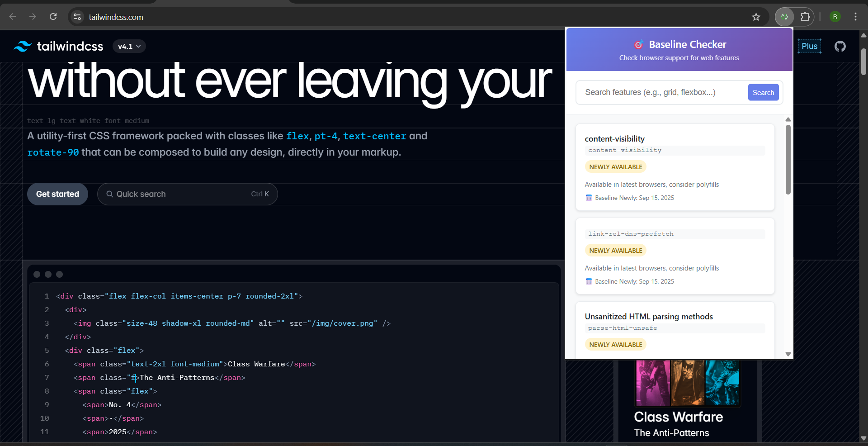This screenshot has height=446, width=868.
Task: Select the link-rel-dns-prefetch code label
Action: coord(631,234)
